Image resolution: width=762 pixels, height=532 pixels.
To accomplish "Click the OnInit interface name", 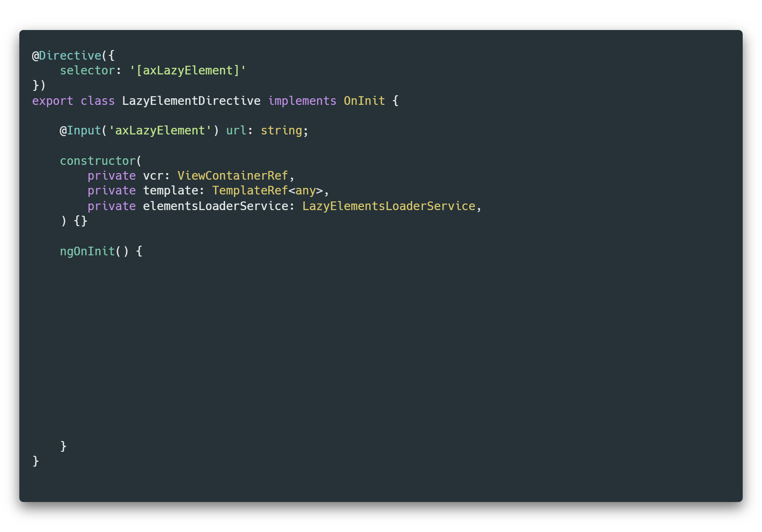I will [364, 101].
